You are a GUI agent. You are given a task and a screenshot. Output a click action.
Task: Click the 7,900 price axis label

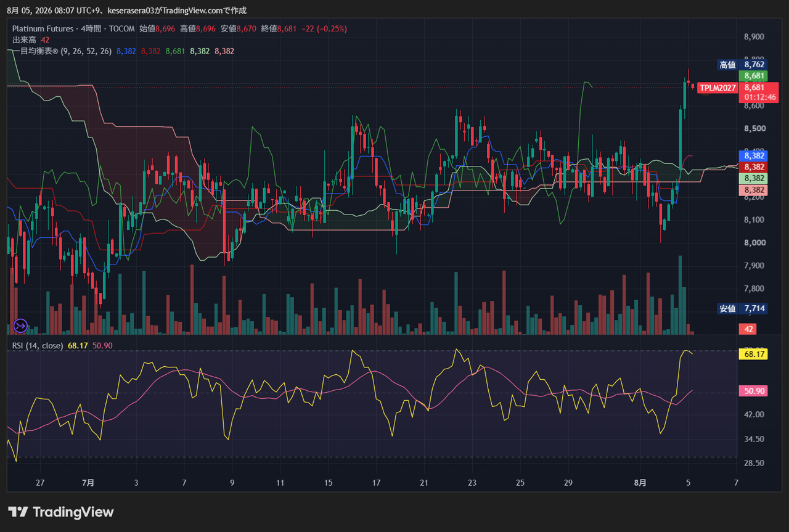click(x=754, y=266)
